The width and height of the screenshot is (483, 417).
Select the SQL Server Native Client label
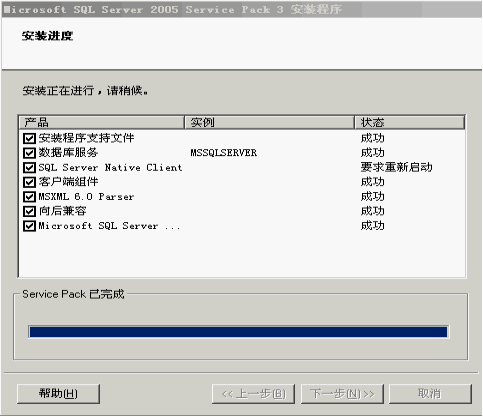pyautogui.click(x=110, y=168)
